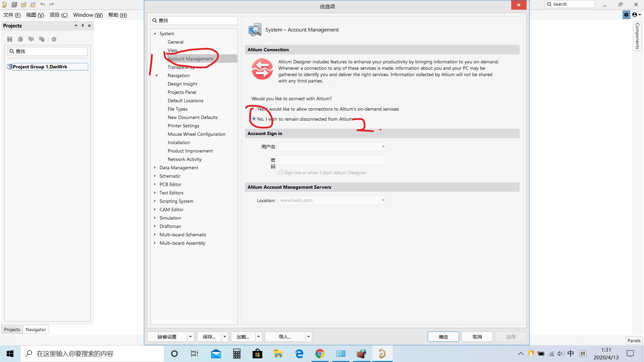Switch to Navigator tab at bottom
Viewport: 644px width, 362px height.
coord(36,329)
